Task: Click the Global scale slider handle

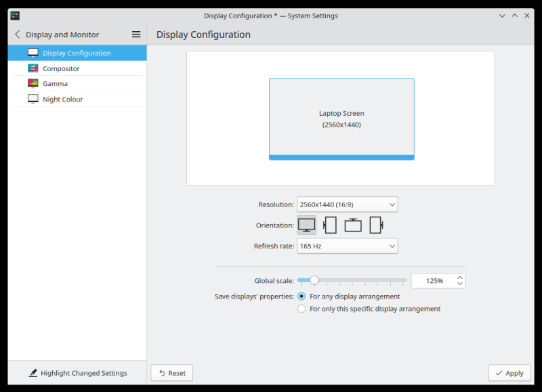Action: [x=314, y=280]
